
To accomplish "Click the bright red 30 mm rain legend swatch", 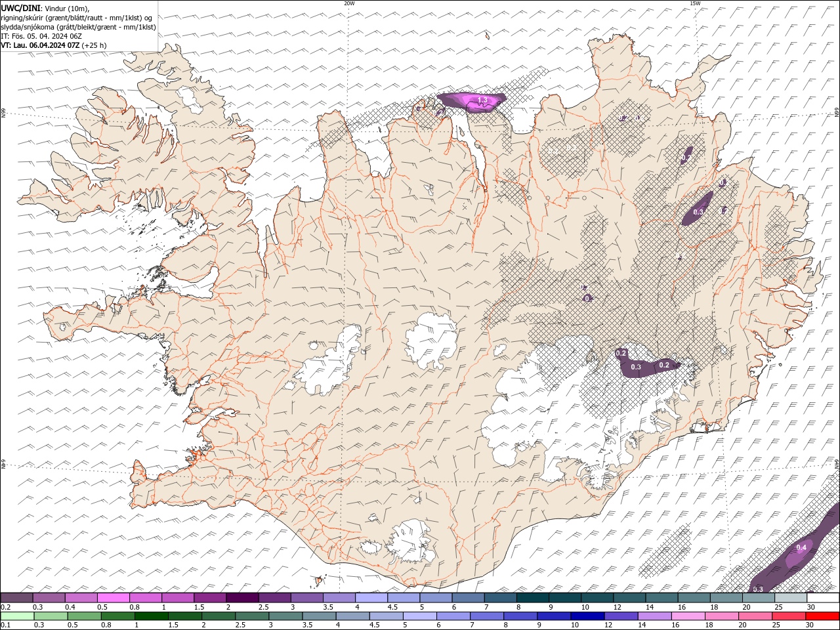I will (822, 616).
